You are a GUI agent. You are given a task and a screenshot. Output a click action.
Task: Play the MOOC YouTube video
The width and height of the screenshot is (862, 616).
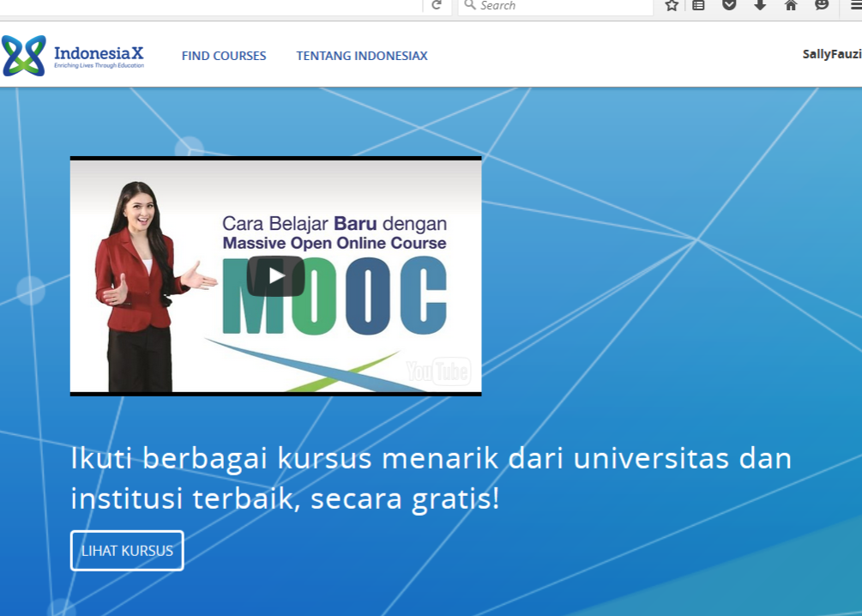(276, 276)
